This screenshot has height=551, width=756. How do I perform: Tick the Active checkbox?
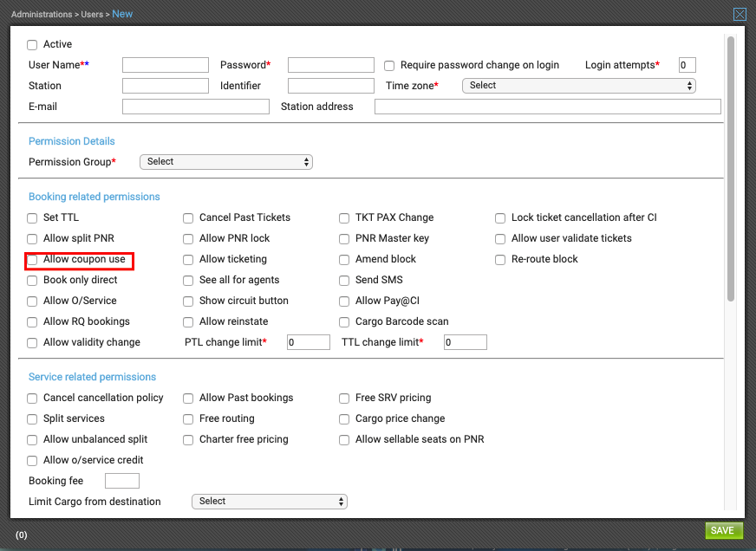coord(32,45)
